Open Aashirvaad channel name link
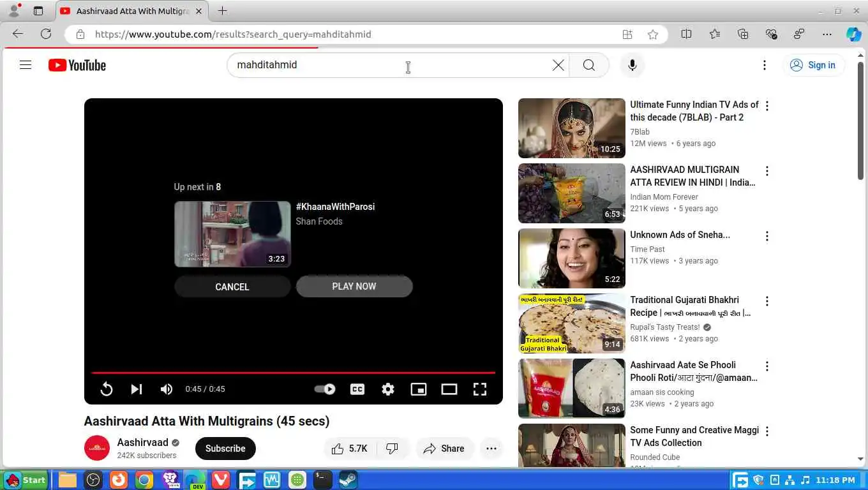Image resolution: width=868 pixels, height=490 pixels. [142, 442]
